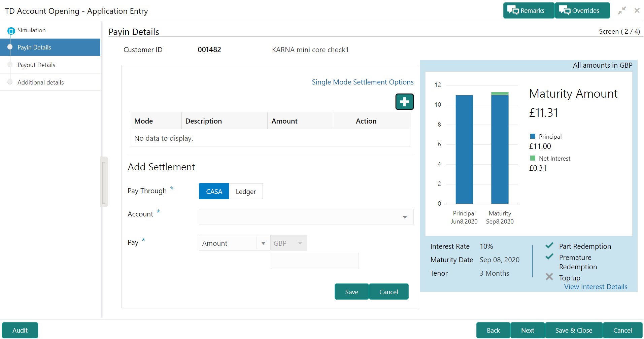Click the Interest Rate value 10%
This screenshot has width=644, height=339.
tap(486, 246)
